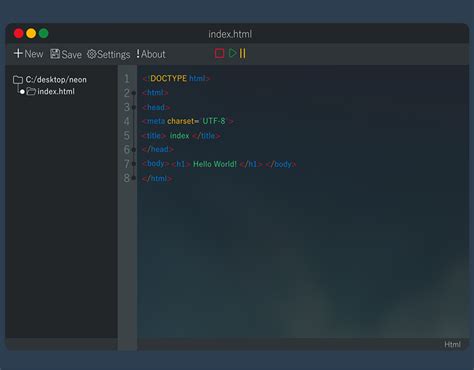Click the Html language indicator in status bar

tap(452, 344)
